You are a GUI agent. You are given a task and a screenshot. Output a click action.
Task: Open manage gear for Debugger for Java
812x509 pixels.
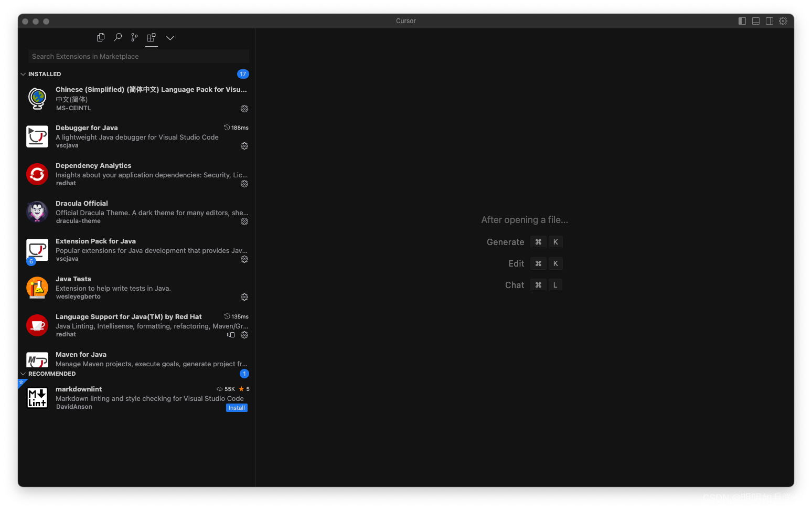[244, 146]
